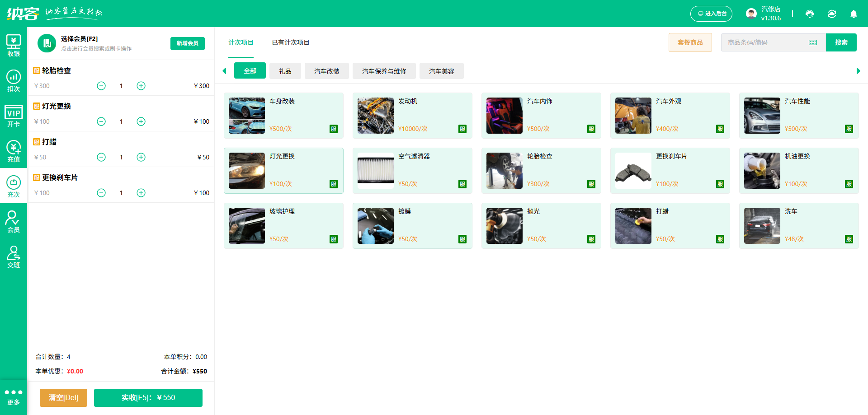Click the customer service headset icon

810,14
